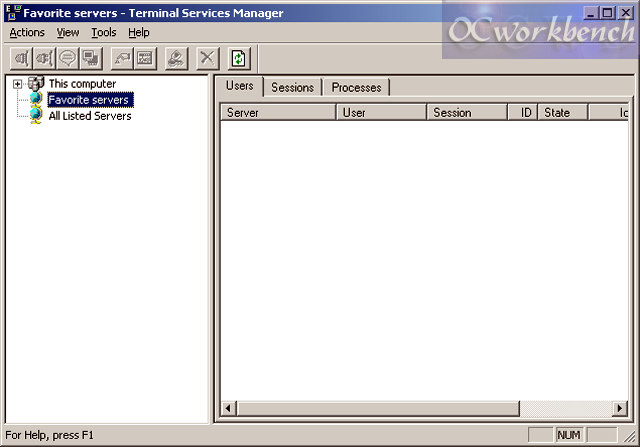640x447 pixels.
Task: Click the horizontal scrollbar left arrow
Action: click(x=228, y=408)
